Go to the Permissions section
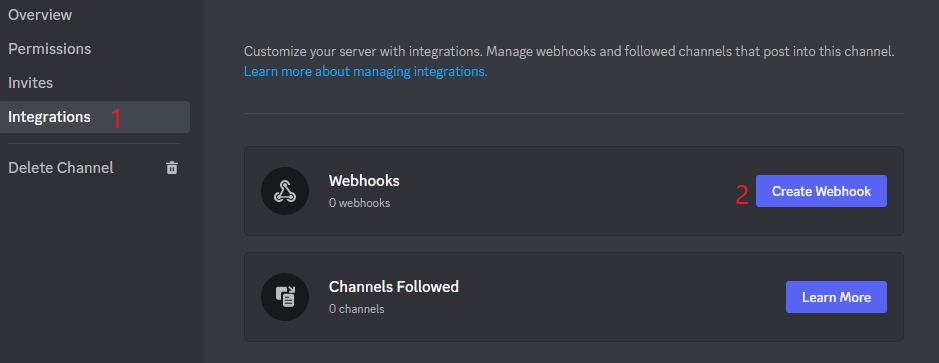This screenshot has width=939, height=363. pos(50,49)
